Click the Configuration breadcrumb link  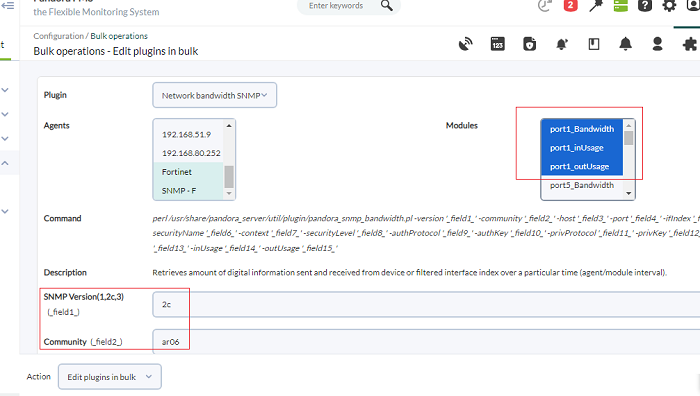pos(58,36)
